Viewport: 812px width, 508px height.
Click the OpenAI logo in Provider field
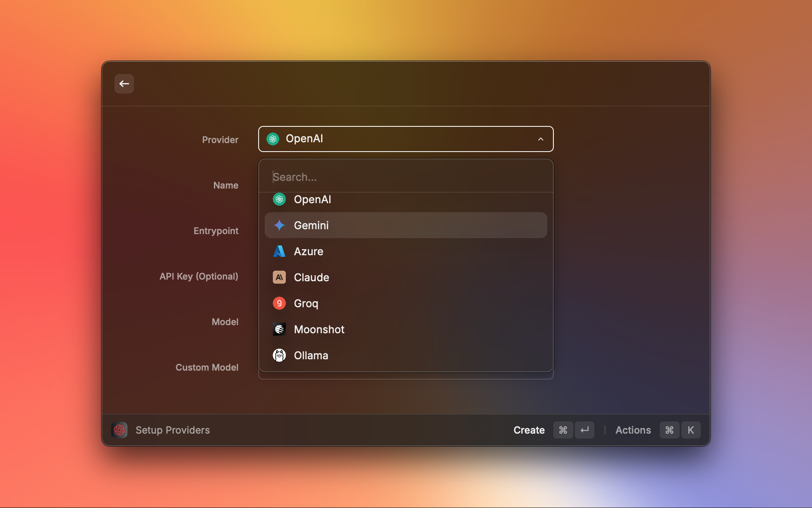point(273,139)
